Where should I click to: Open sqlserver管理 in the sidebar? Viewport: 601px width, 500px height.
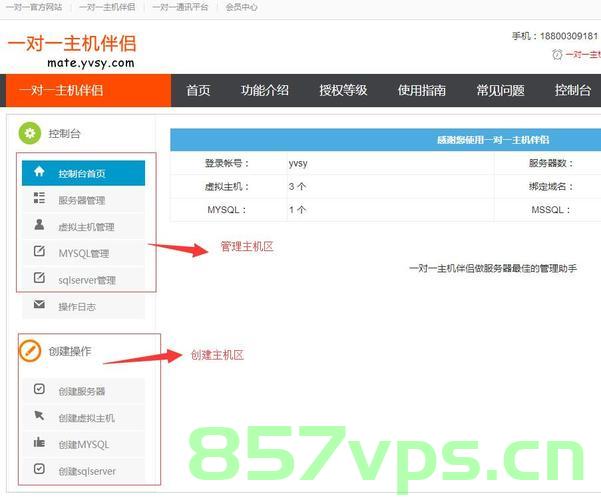(x=83, y=280)
